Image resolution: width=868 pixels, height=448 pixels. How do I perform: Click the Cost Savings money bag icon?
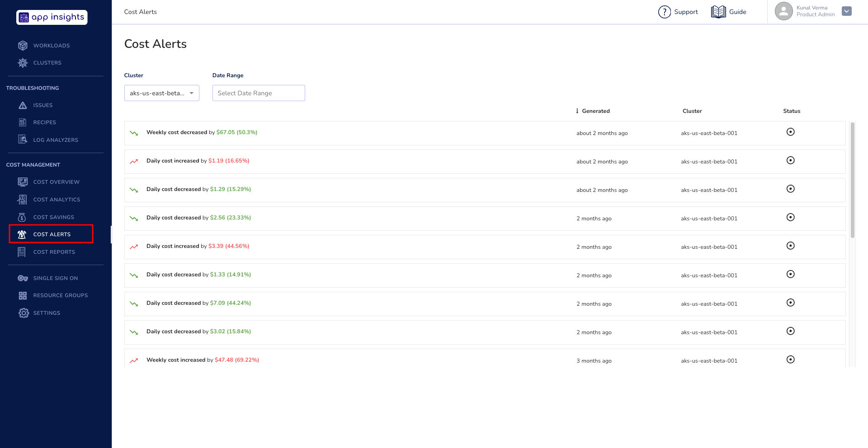pos(22,217)
